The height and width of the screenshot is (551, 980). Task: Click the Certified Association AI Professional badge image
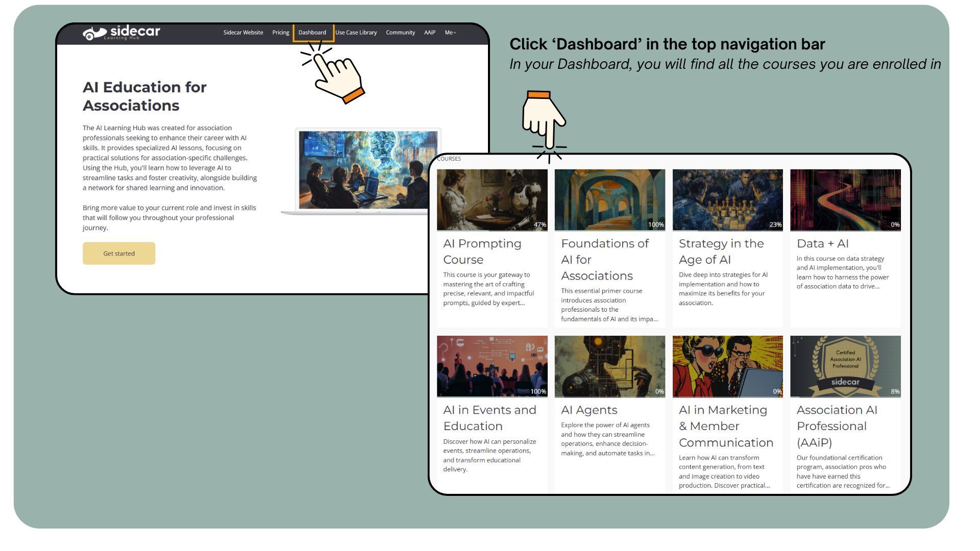point(845,366)
